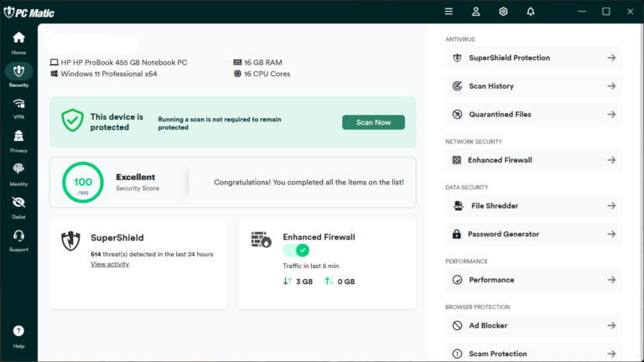Open the user account icon
This screenshot has height=362, width=644.
(x=475, y=12)
